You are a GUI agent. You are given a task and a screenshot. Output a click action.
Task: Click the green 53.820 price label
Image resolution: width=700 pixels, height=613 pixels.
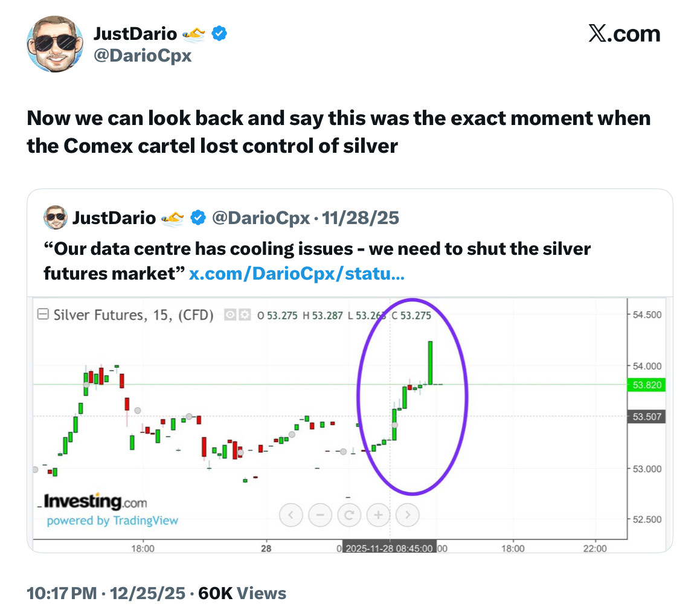tap(647, 385)
